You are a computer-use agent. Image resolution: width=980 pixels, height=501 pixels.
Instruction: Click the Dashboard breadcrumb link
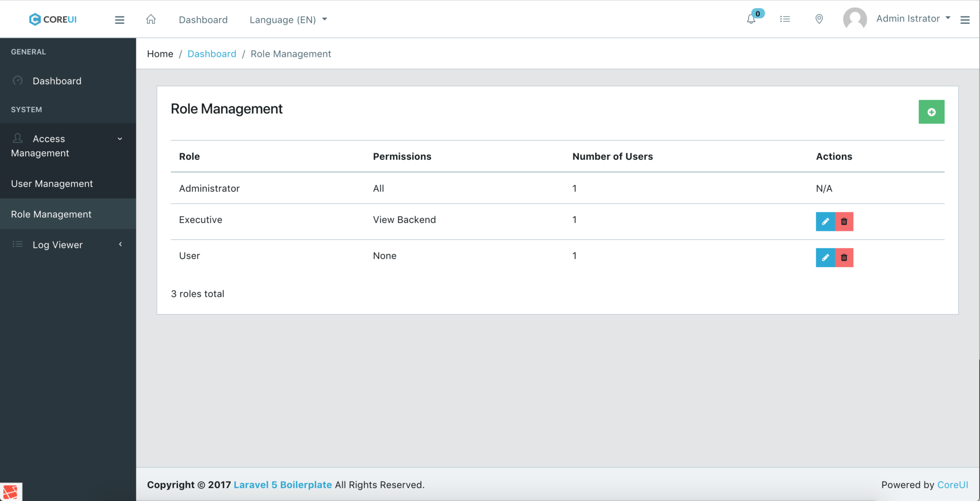(x=212, y=54)
